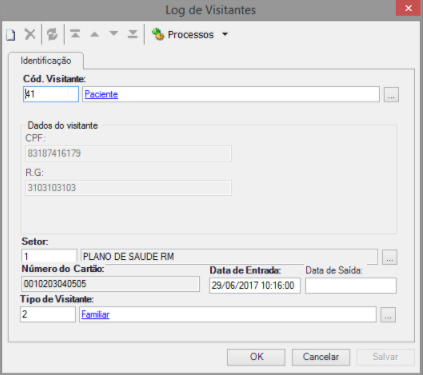Create a new record with the blank page icon

11,34
